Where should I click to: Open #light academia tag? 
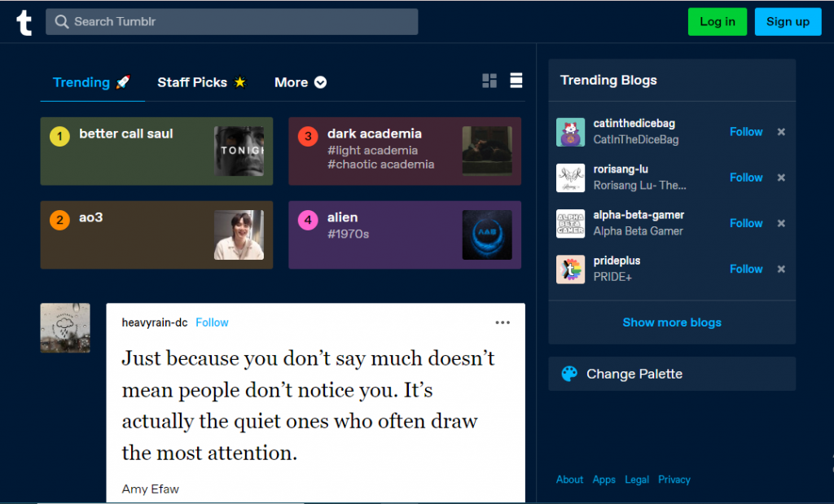[x=372, y=151]
